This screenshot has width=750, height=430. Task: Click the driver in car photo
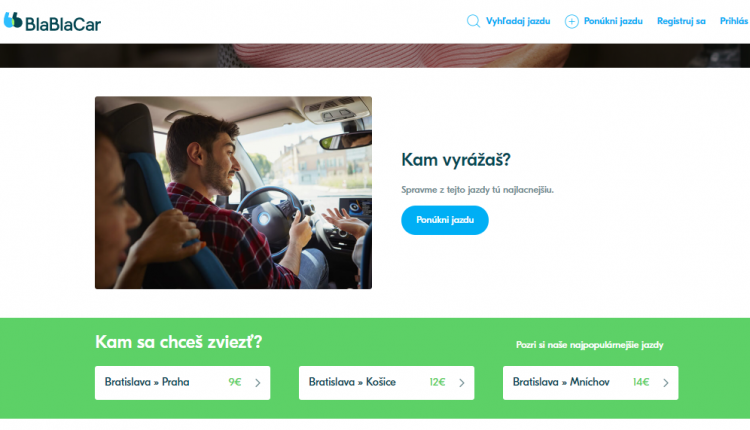233,193
